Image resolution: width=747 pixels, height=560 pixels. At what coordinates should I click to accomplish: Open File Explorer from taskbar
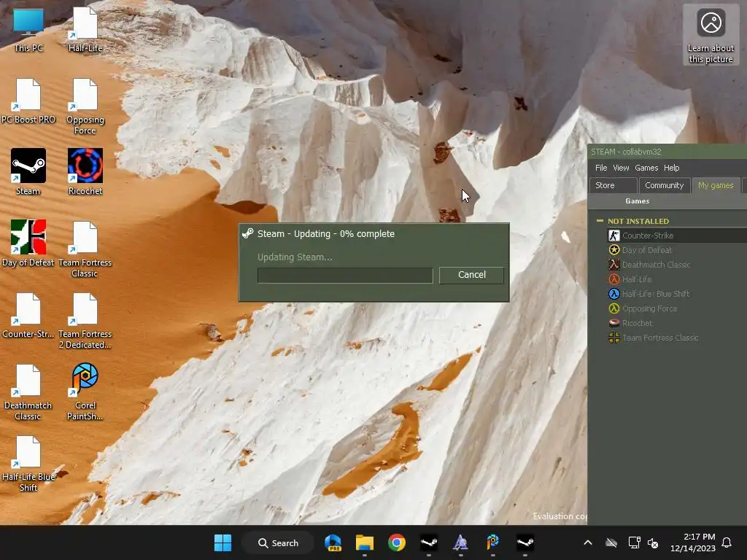(365, 542)
